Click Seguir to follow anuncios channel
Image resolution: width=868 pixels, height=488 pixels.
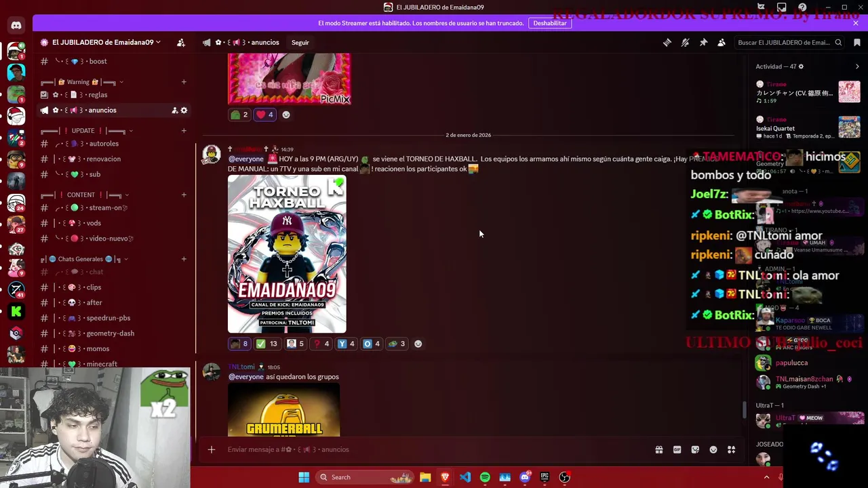[x=300, y=42]
